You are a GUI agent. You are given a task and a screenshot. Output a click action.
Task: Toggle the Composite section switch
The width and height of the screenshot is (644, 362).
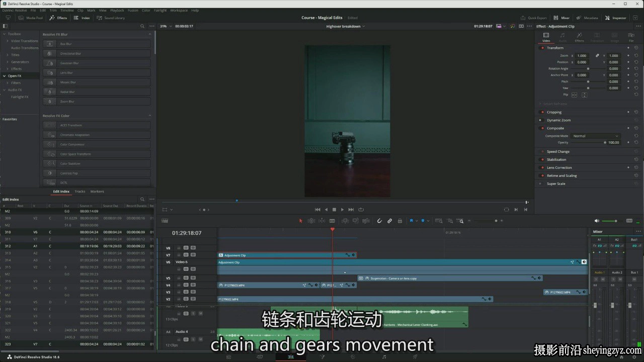542,128
